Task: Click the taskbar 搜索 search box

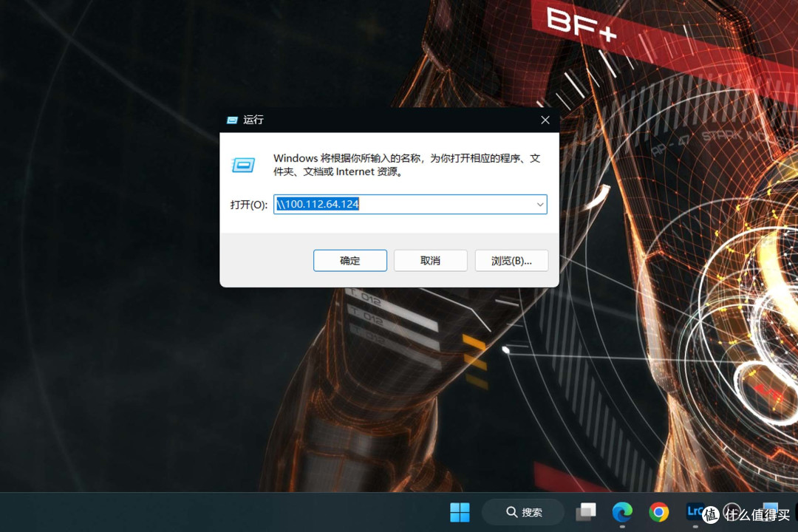Action: point(523,512)
